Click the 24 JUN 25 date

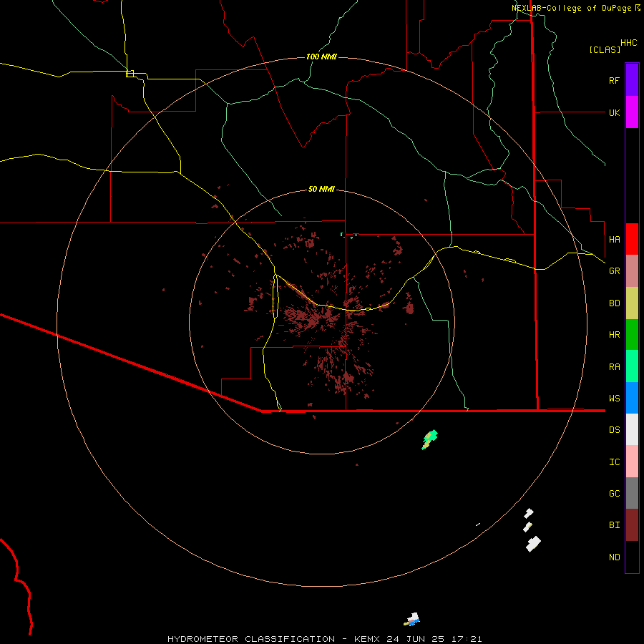tap(415, 639)
